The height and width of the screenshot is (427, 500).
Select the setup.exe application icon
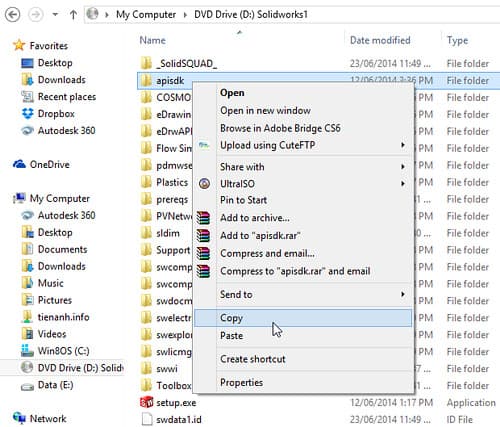click(x=147, y=403)
